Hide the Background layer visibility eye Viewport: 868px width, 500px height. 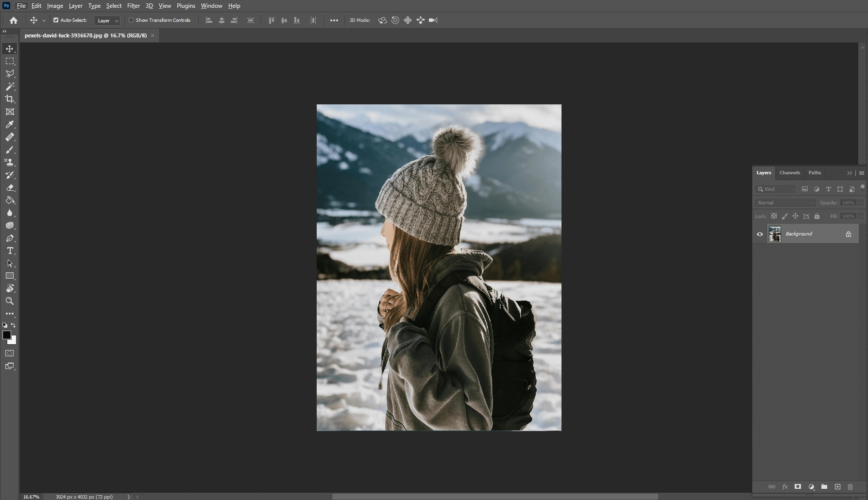pos(760,234)
